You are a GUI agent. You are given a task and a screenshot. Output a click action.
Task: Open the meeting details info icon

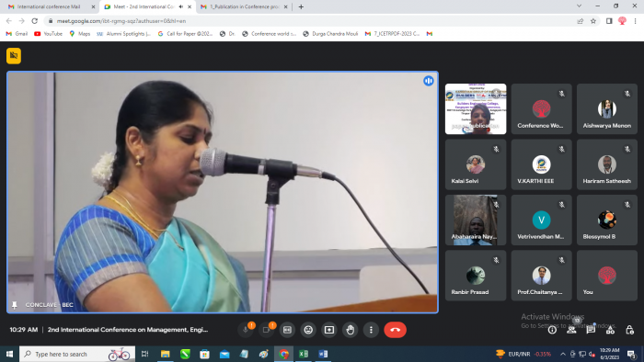pyautogui.click(x=552, y=330)
